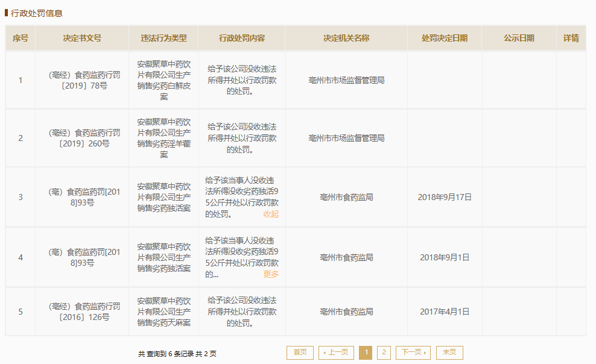The width and height of the screenshot is (596, 364).
Task: Click the 首页 first page button
Action: point(300,353)
